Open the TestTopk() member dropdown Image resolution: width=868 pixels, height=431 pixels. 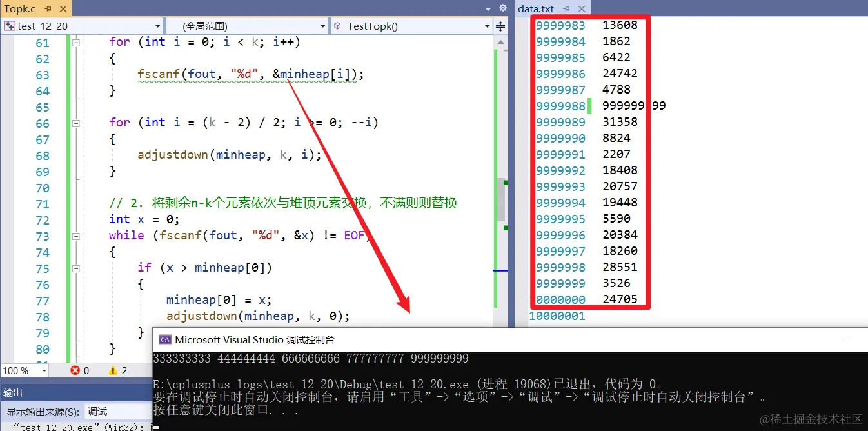488,26
